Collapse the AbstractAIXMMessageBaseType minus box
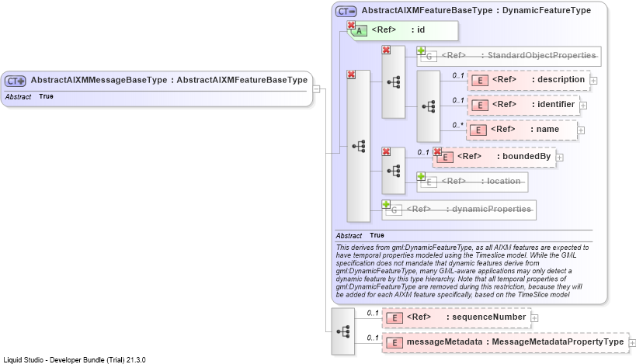 pos(316,88)
